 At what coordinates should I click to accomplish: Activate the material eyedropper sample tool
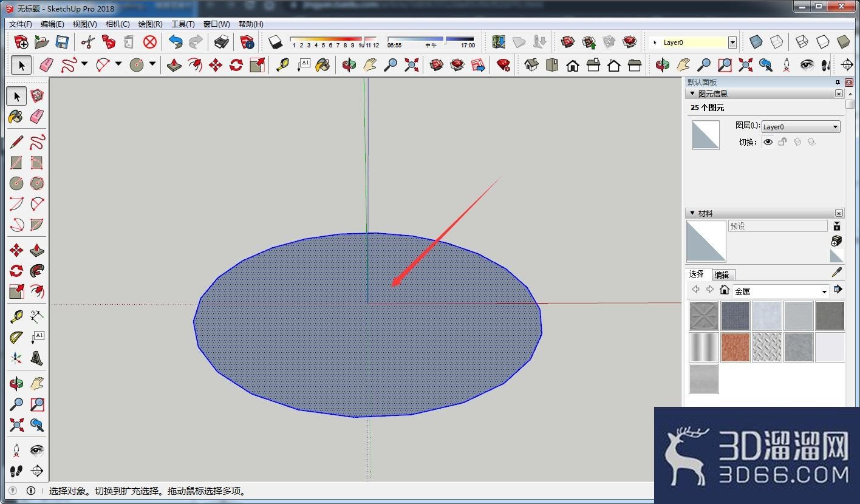[x=837, y=273]
